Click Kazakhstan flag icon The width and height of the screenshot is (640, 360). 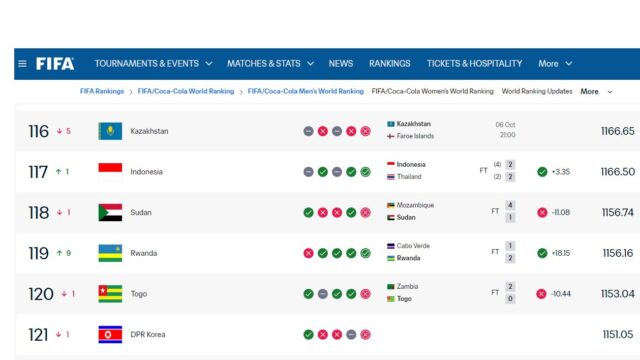(110, 131)
